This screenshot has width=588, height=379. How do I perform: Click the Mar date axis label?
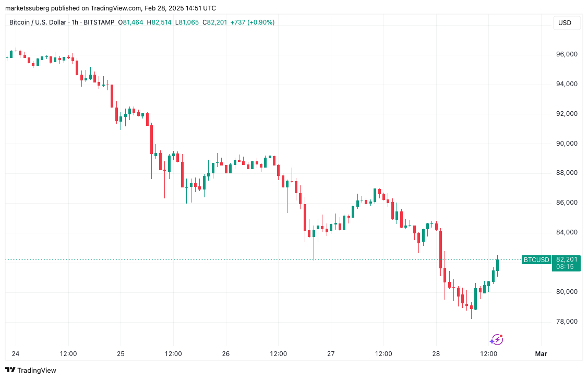(541, 354)
